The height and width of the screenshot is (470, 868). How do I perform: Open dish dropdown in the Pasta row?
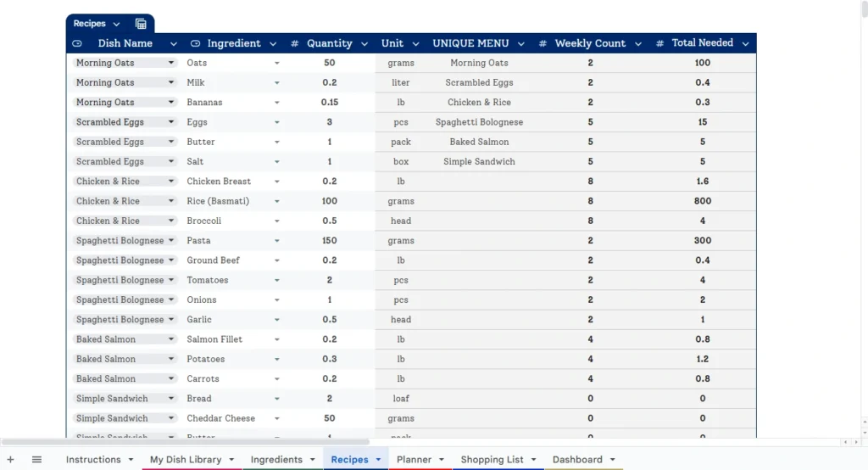tap(171, 241)
